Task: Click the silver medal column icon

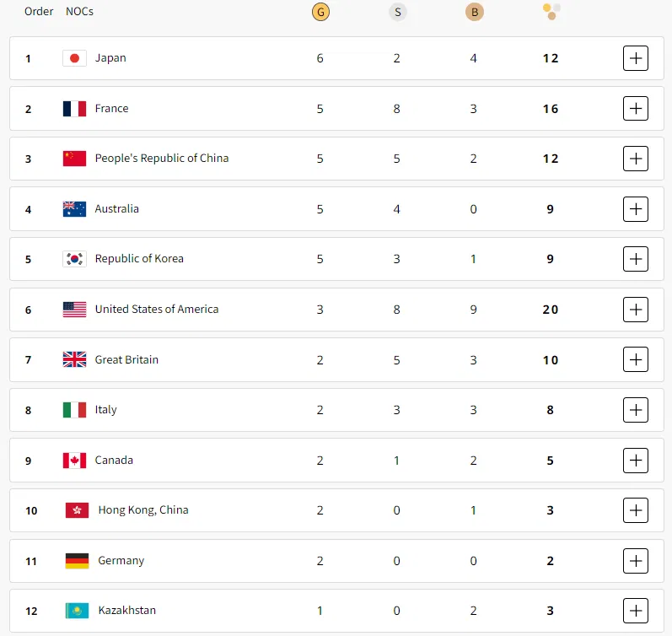Action: [x=397, y=12]
